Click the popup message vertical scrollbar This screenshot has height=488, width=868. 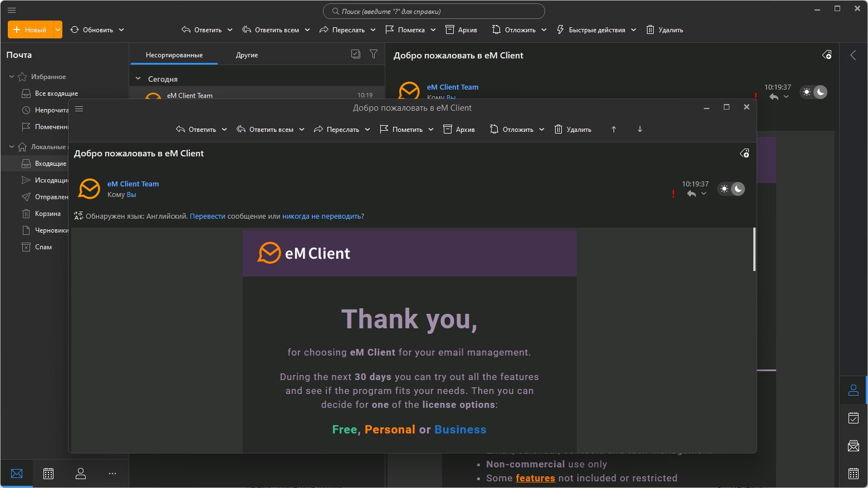[x=754, y=249]
